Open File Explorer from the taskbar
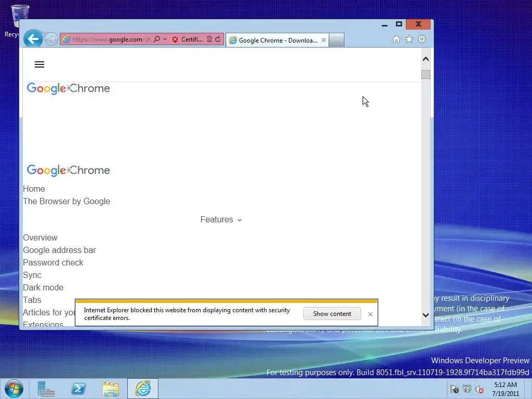The image size is (532, 399). [x=111, y=389]
